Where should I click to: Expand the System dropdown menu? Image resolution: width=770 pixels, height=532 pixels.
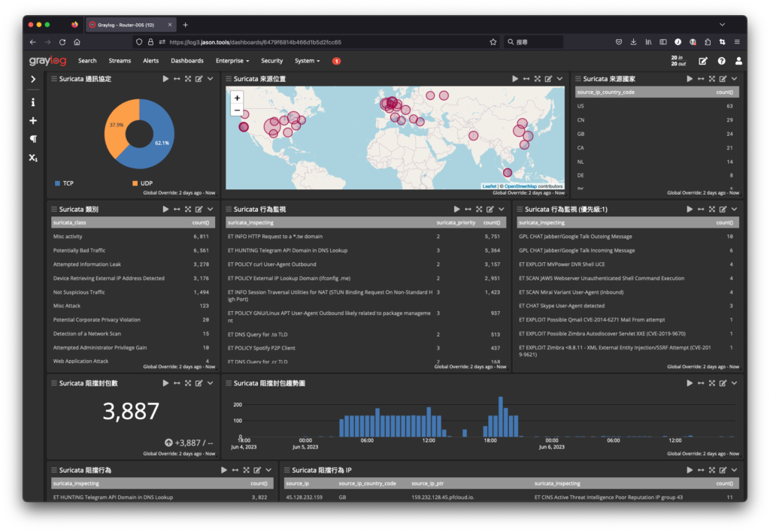307,61
